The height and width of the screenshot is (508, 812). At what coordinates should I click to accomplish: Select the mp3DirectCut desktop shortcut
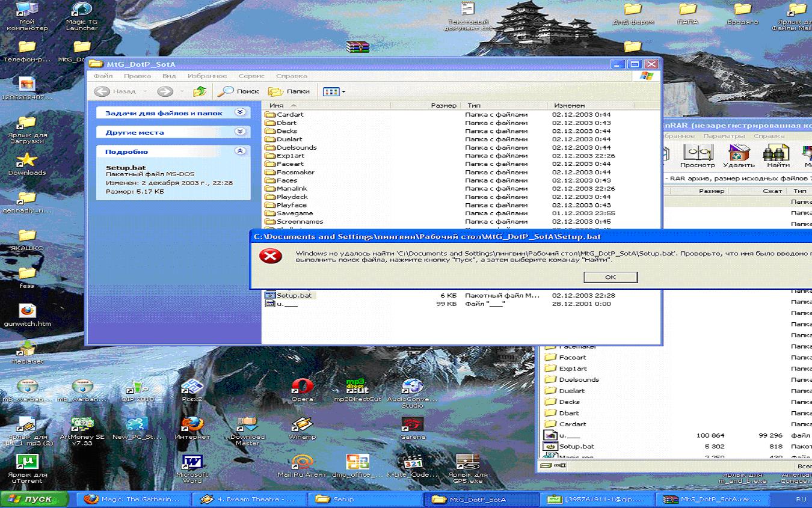click(357, 390)
